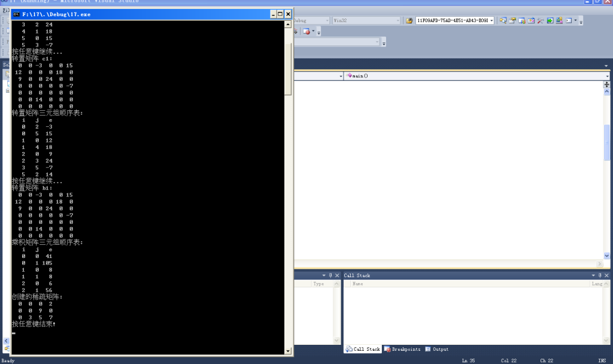Click console text '转置矩阵 c1:'

32,59
